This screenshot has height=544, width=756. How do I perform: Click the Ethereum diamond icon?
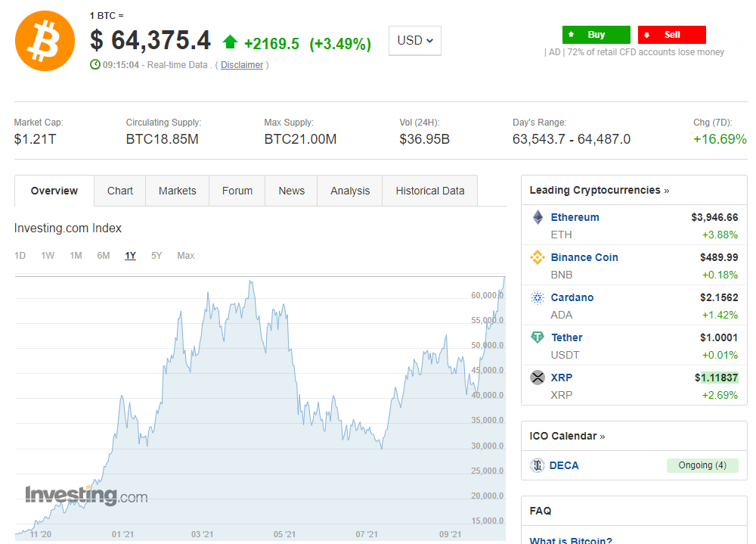pos(538,217)
